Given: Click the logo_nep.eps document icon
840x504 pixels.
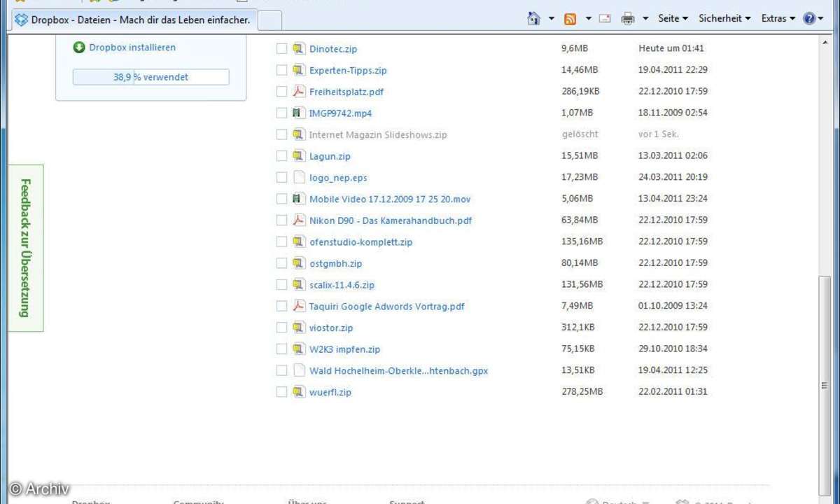Looking at the screenshot, I should click(x=299, y=177).
